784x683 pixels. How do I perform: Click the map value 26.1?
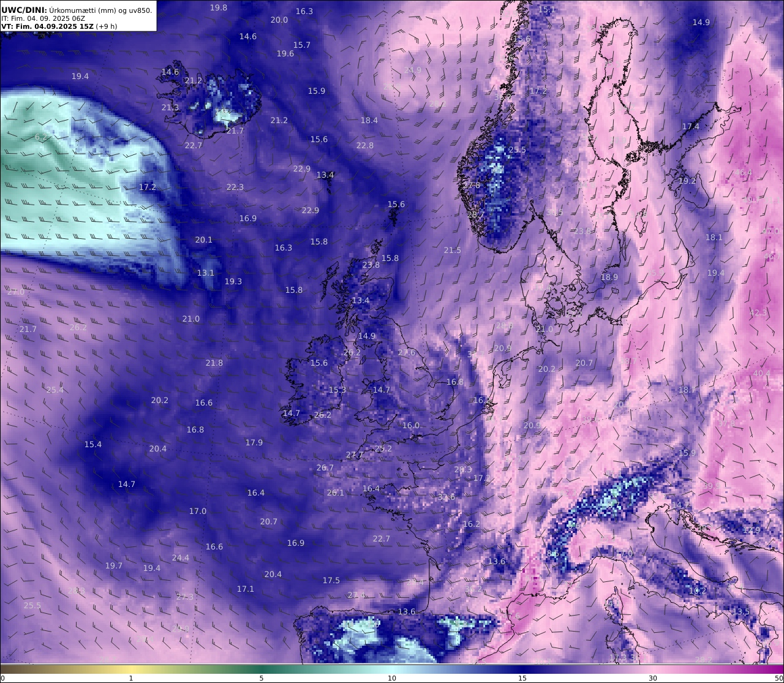[x=336, y=492]
